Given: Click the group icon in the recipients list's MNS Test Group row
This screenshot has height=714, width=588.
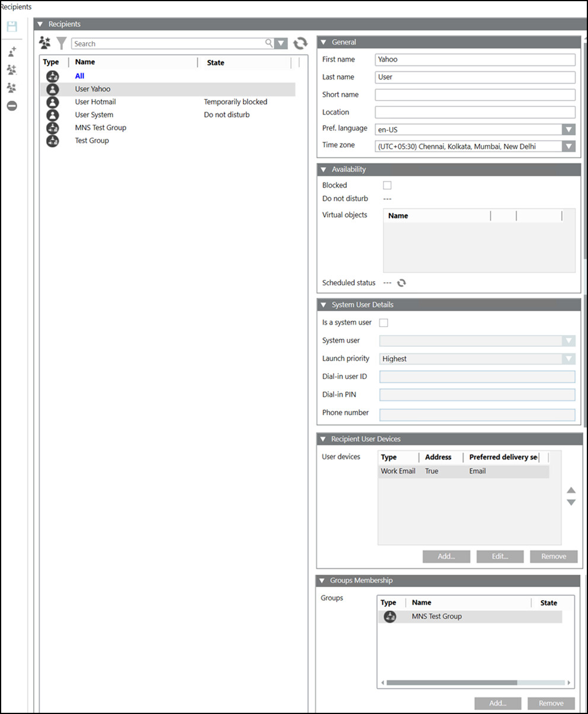Looking at the screenshot, I should (53, 128).
